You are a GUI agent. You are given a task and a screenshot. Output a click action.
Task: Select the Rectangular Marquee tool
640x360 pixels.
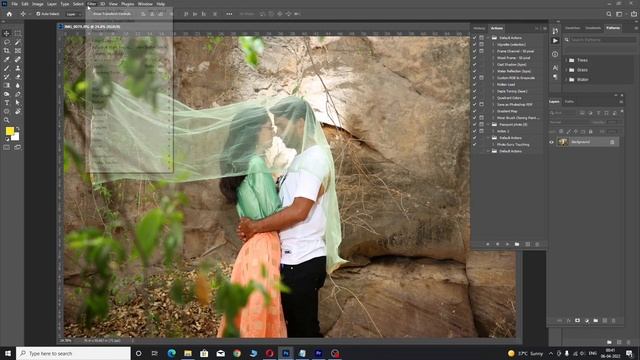pos(18,33)
